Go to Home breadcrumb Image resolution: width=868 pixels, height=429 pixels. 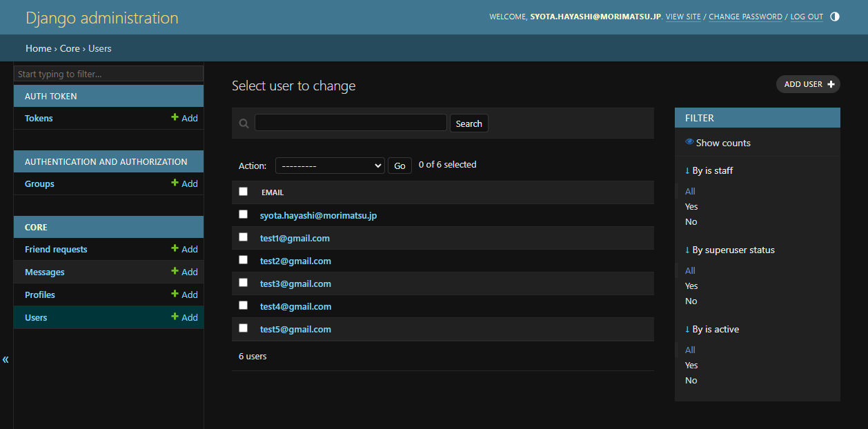coord(39,48)
